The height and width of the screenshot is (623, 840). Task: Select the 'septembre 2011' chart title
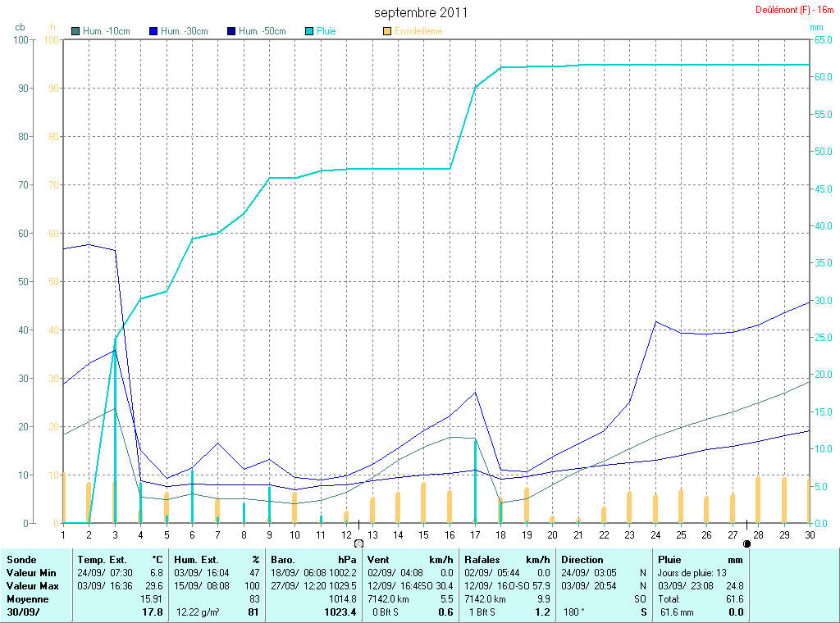click(x=421, y=13)
